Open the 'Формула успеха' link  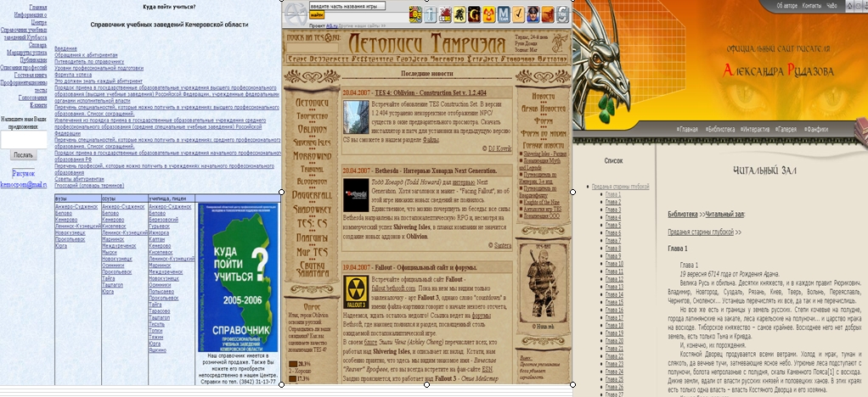pyautogui.click(x=72, y=75)
